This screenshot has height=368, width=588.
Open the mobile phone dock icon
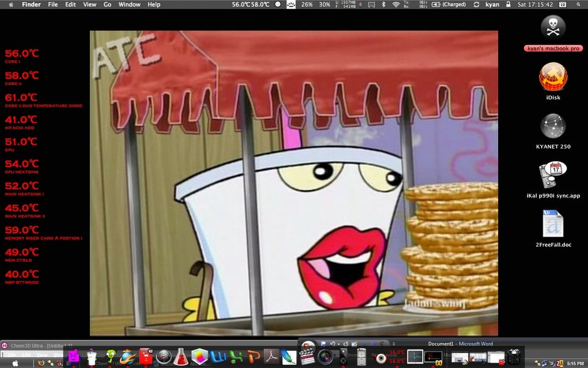361,357
